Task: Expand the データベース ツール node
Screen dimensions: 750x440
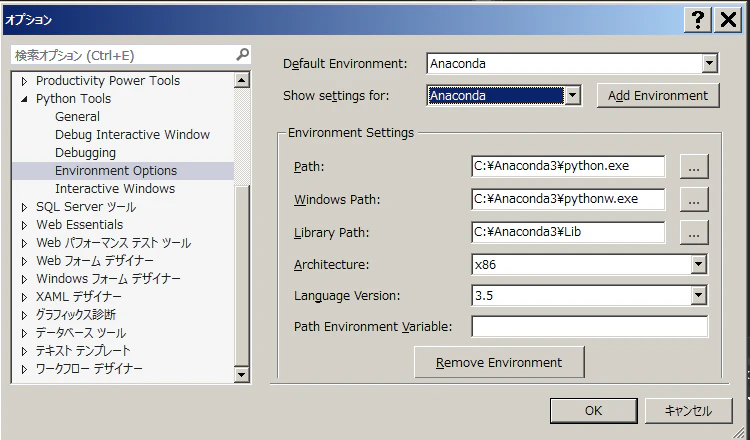Action: (x=24, y=333)
